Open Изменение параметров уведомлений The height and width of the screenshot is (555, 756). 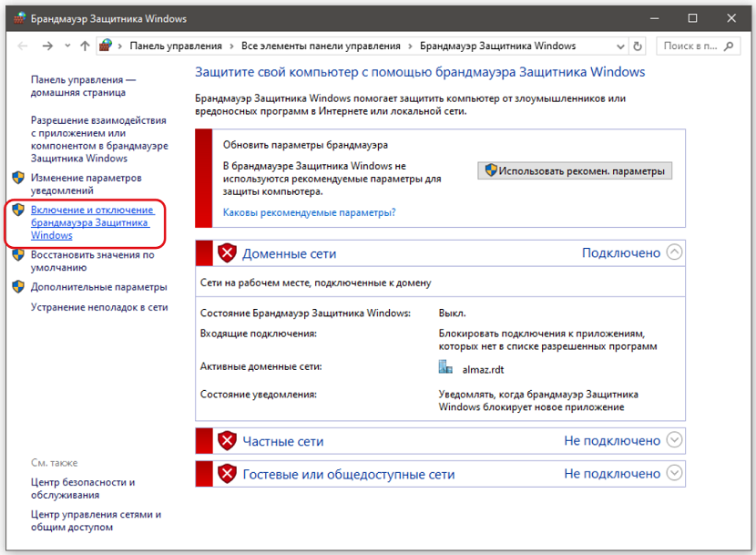coord(87,184)
